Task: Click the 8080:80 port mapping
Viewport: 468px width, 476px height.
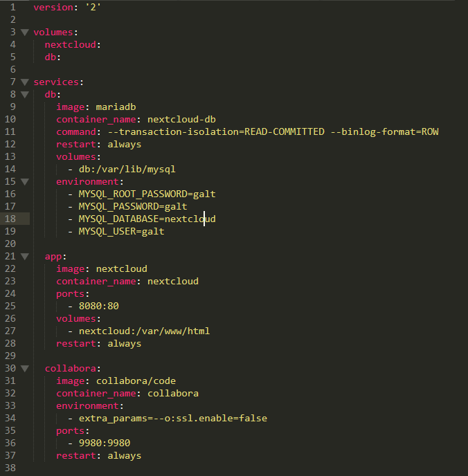Action: pos(99,306)
